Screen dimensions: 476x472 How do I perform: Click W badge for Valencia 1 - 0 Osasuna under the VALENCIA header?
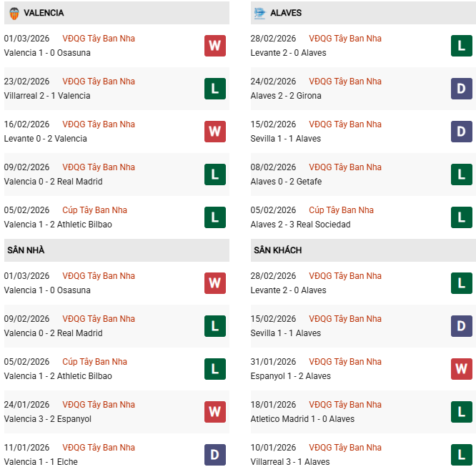pyautogui.click(x=214, y=46)
